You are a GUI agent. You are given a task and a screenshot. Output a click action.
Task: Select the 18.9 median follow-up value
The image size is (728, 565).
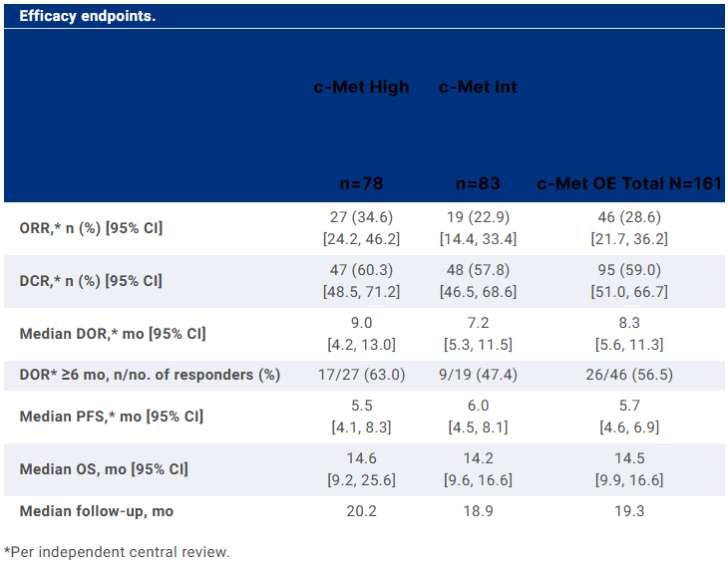click(x=478, y=510)
